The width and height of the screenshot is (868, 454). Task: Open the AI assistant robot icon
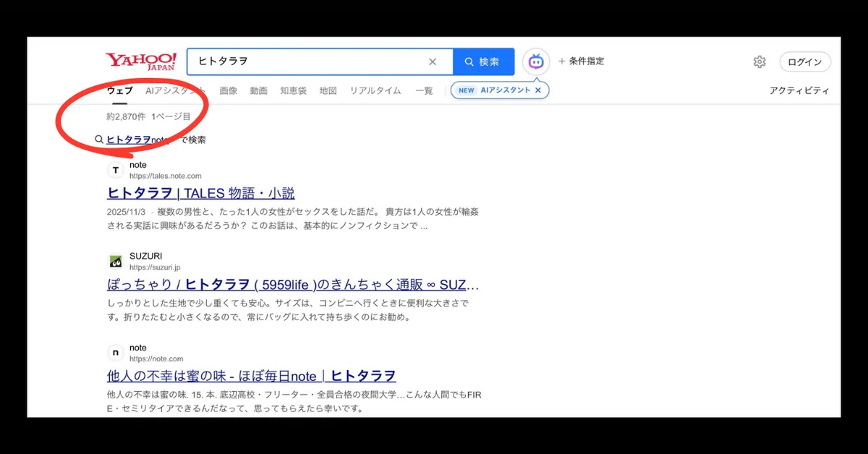click(x=536, y=62)
